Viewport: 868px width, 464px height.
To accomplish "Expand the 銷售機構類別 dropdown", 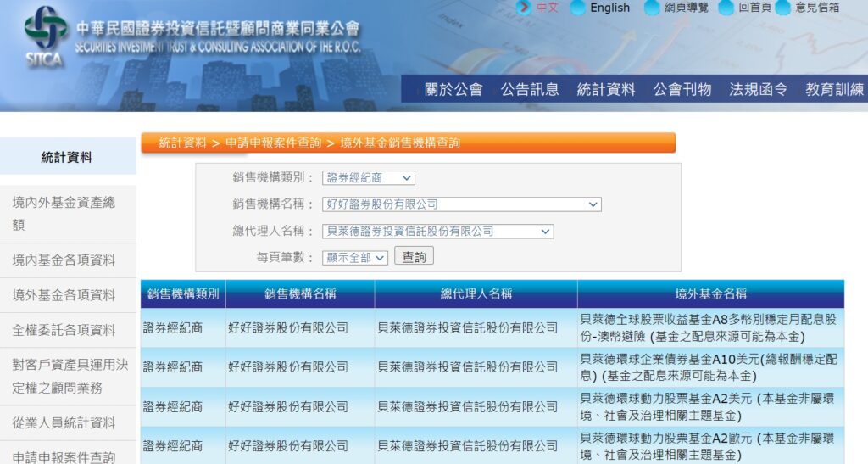I will tap(369, 178).
